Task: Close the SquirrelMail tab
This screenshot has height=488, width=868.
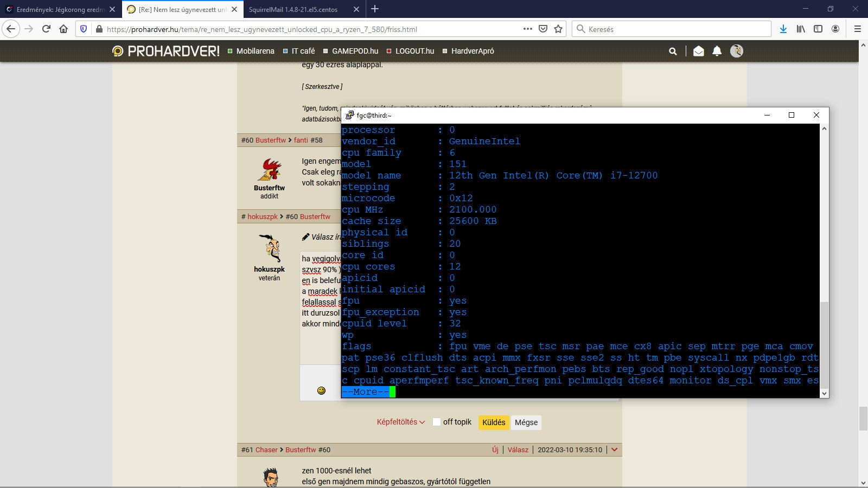Action: click(x=356, y=9)
